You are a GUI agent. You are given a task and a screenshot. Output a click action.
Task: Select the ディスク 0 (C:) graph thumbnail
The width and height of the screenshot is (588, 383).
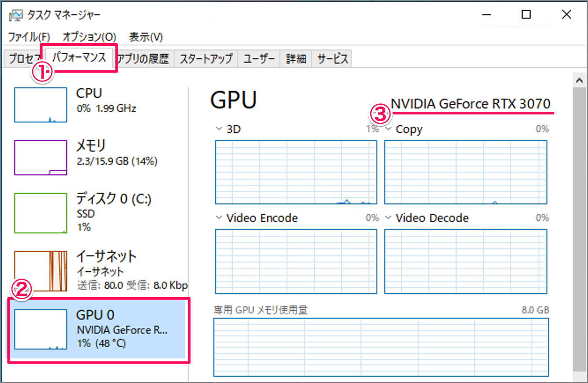pyautogui.click(x=41, y=213)
